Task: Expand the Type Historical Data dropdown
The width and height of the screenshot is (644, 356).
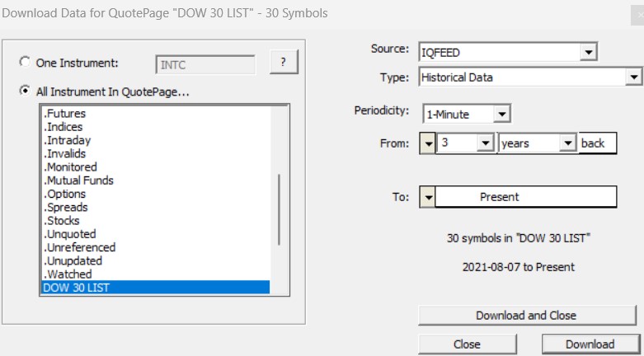Action: point(634,77)
